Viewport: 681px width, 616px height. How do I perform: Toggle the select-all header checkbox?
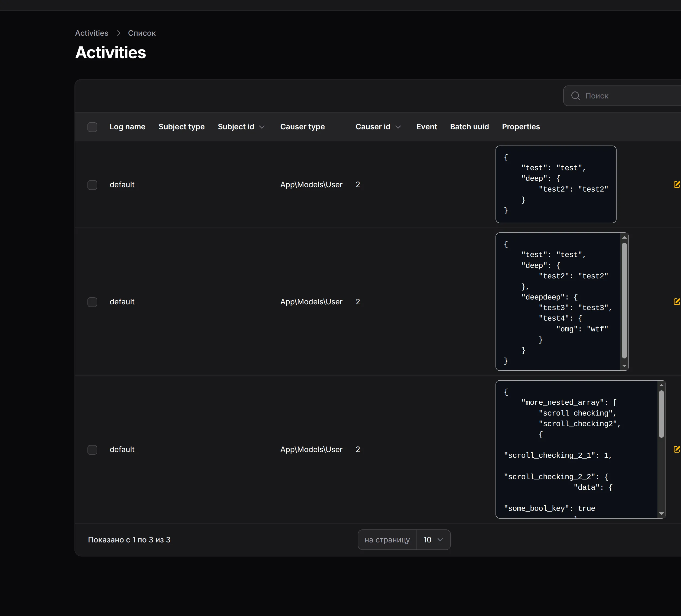click(x=92, y=127)
